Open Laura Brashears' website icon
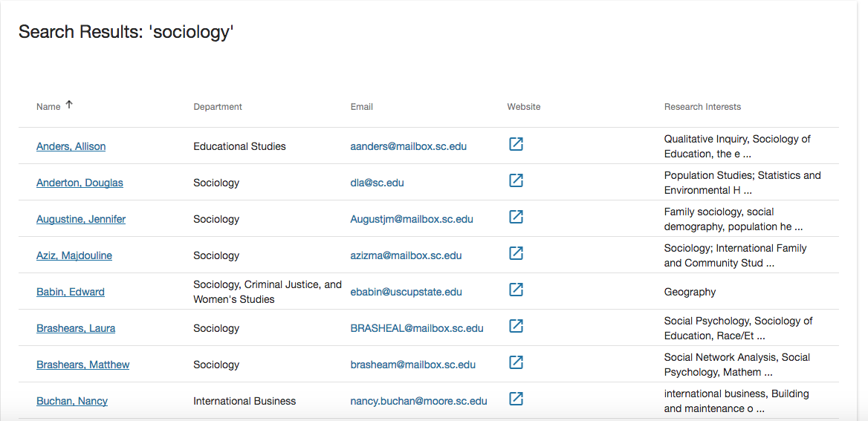868x421 pixels. [x=516, y=326]
